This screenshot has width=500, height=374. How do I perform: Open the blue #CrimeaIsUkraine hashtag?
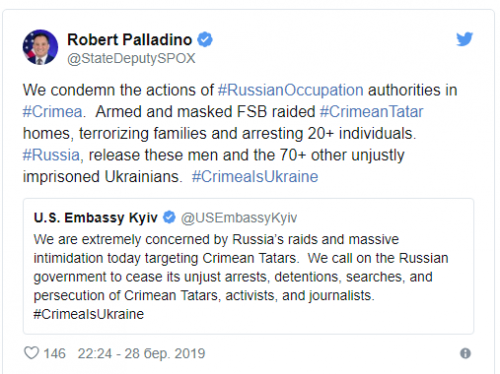(x=255, y=177)
